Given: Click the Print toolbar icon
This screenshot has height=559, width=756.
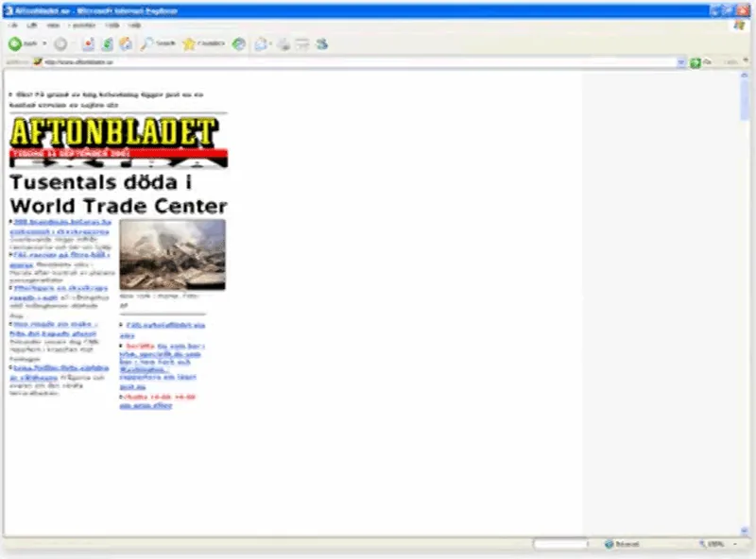Looking at the screenshot, I should [284, 43].
